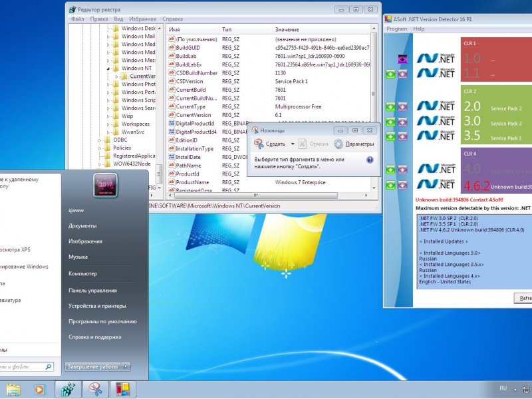Viewport: 532px width, 399px height.
Task: Click Создать to create a new snip
Action: coord(271,144)
